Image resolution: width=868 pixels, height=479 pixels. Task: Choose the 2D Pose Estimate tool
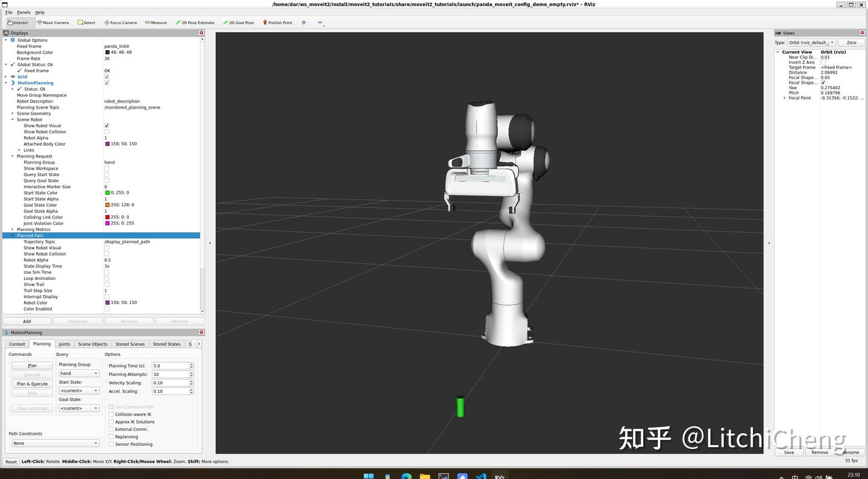coord(195,22)
